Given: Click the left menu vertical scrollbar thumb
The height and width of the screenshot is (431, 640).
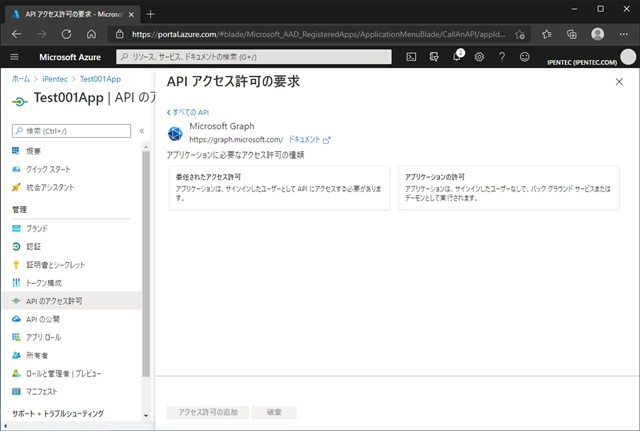Looking at the screenshot, I should pyautogui.click(x=146, y=264).
